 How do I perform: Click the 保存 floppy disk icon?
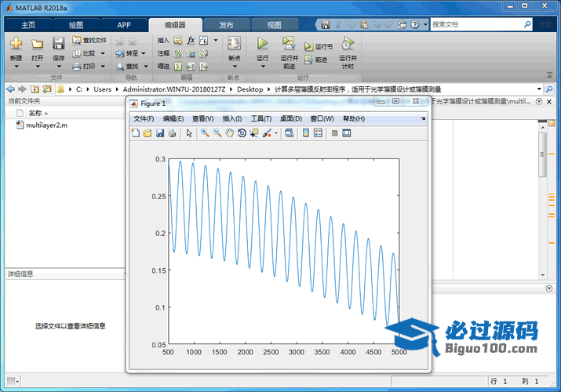tap(58, 44)
